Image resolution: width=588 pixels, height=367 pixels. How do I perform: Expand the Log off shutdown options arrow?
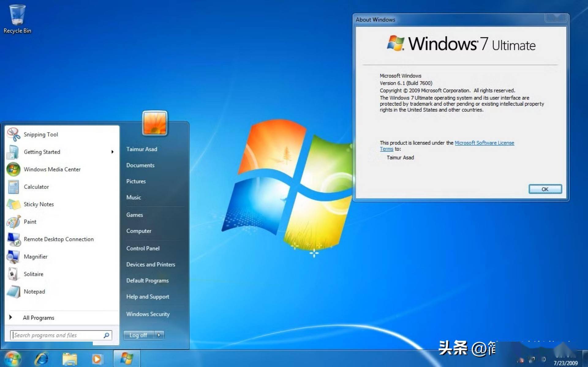tap(159, 335)
